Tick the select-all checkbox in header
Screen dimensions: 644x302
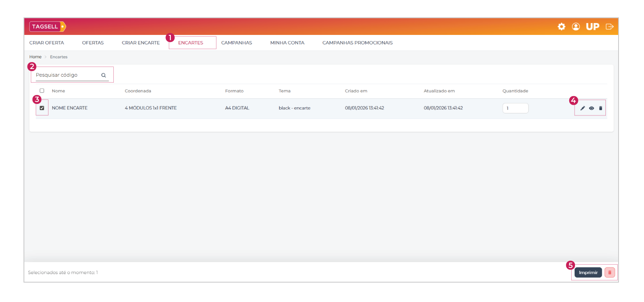coord(42,91)
